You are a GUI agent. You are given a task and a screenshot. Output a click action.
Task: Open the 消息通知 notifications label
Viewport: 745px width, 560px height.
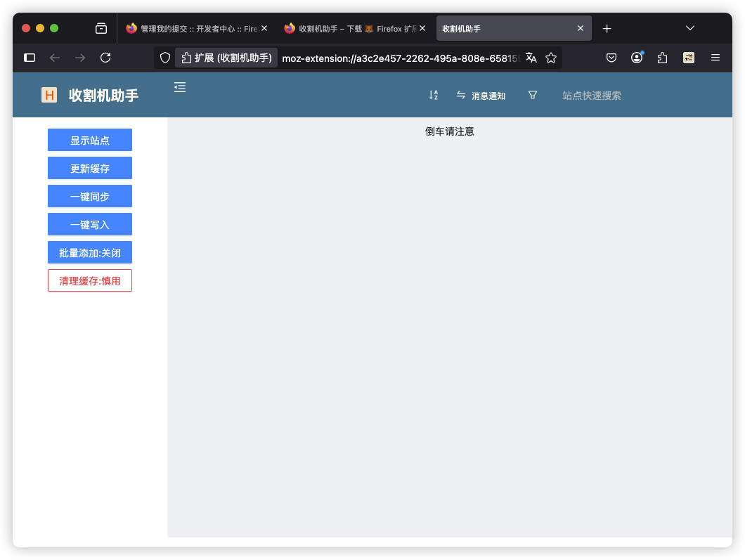488,96
